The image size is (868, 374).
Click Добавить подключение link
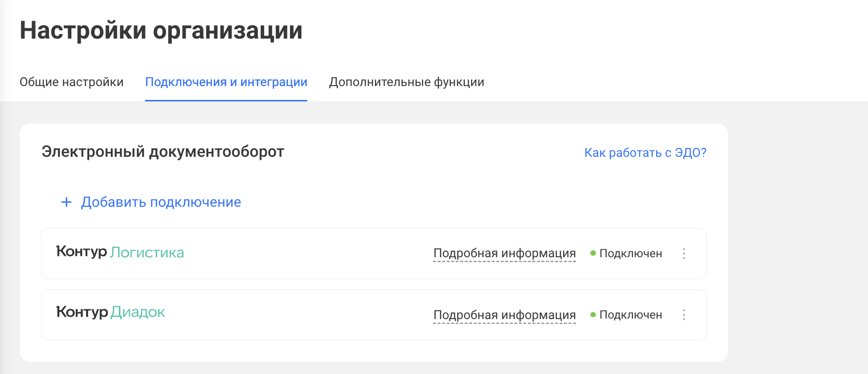161,202
